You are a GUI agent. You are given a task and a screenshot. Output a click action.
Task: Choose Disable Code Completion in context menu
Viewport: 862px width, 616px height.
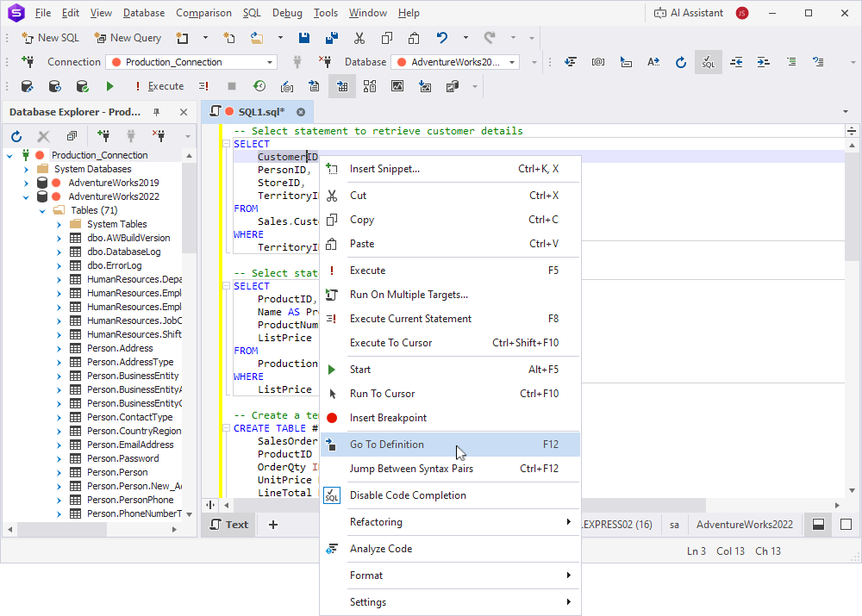click(408, 495)
